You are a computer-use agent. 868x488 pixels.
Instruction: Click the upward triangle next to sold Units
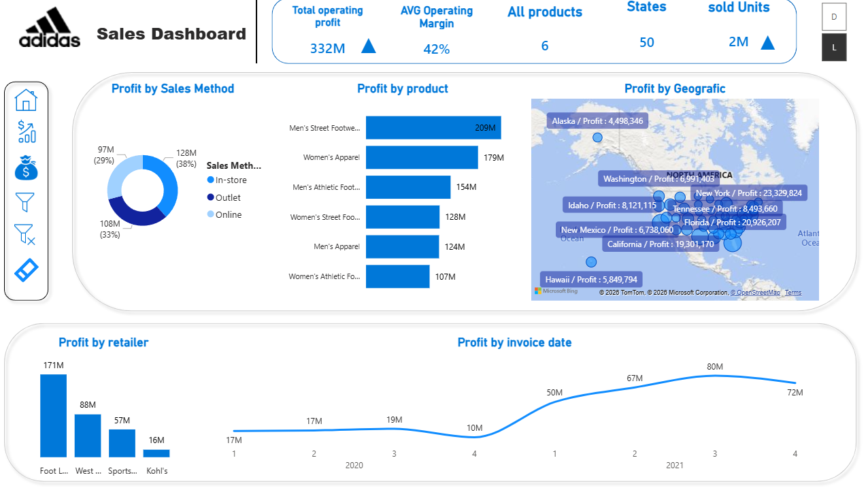point(768,43)
